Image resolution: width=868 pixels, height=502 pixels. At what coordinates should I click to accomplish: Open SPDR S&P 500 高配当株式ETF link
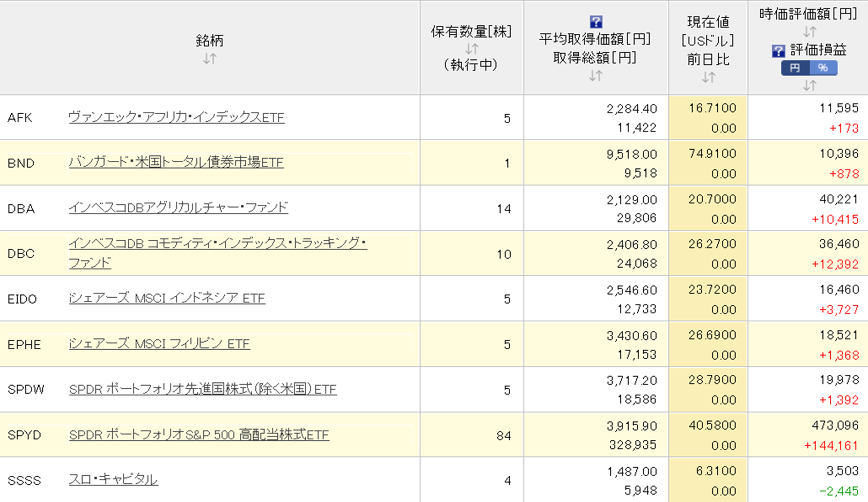click(199, 435)
